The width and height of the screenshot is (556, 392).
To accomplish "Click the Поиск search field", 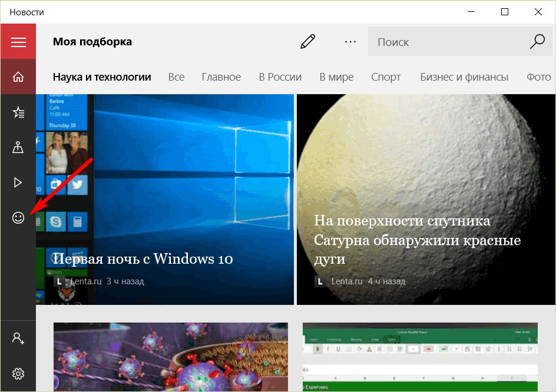I will click(x=460, y=41).
